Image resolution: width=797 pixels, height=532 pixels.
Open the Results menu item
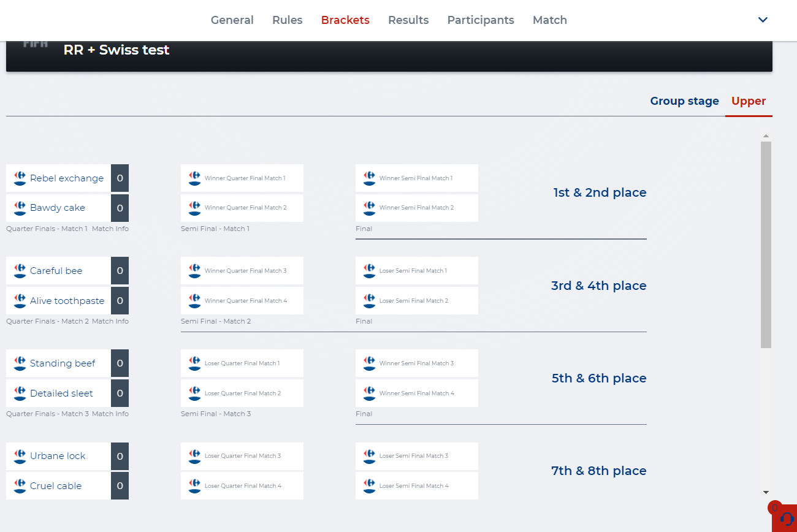click(x=408, y=20)
